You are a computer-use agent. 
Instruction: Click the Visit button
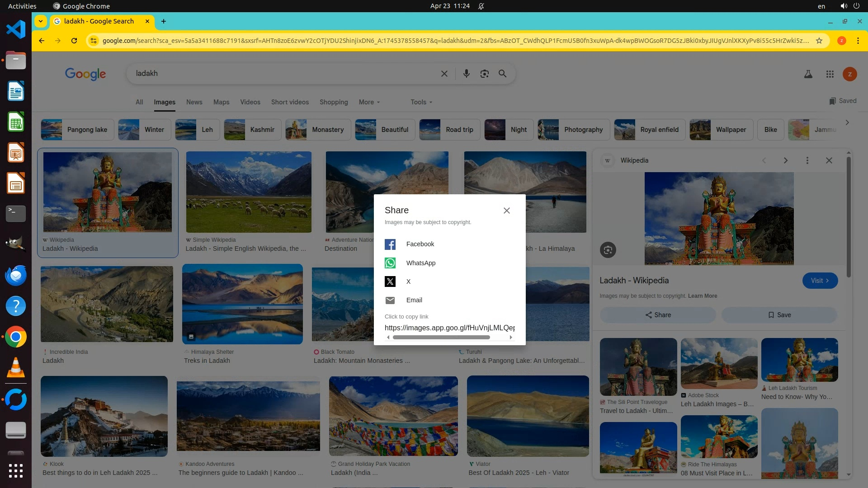pyautogui.click(x=820, y=281)
